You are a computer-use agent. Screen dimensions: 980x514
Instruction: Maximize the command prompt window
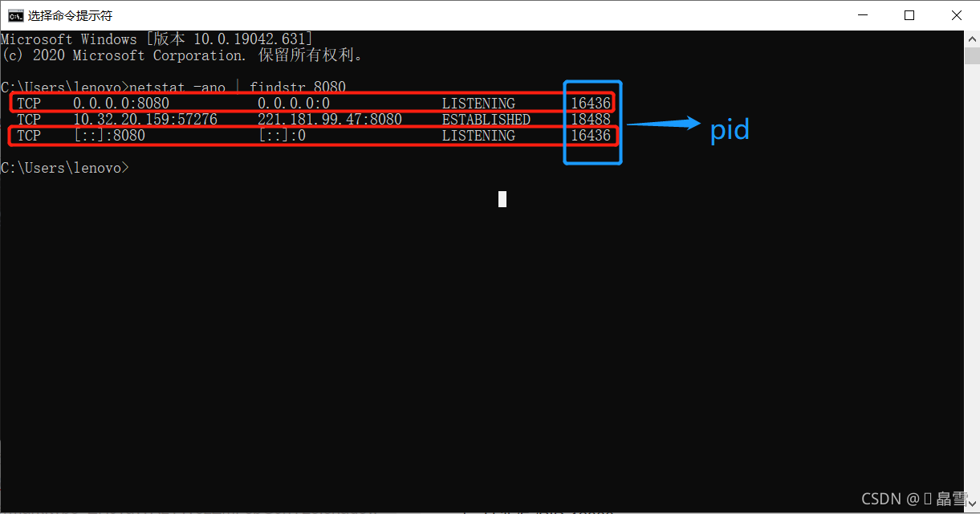[909, 15]
